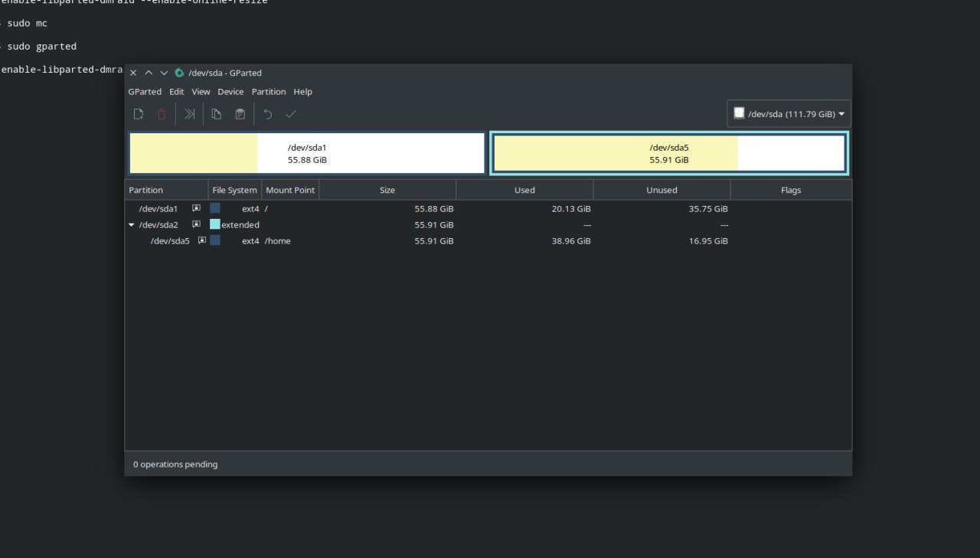Click the mounted status icon next to /dev/sda1

click(196, 208)
